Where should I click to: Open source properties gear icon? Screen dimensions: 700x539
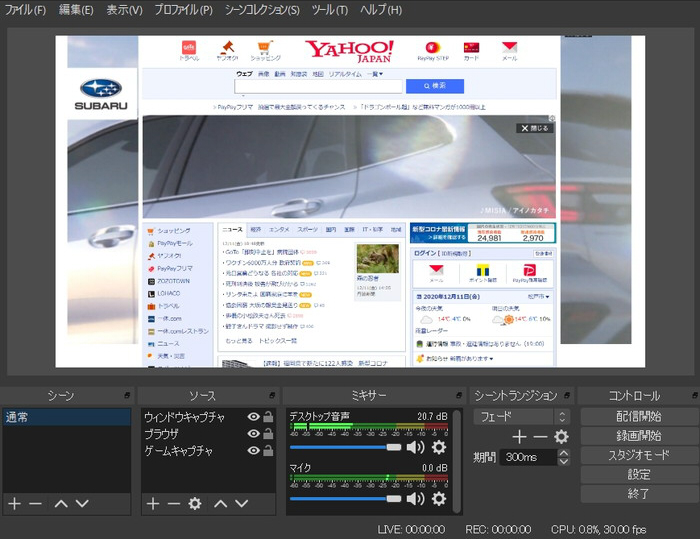point(195,504)
